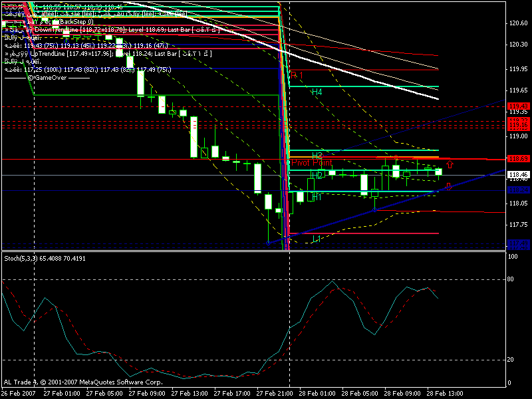The width and height of the screenshot is (532, 399).
Task: Click the current price 118.46 tag
Action: pyautogui.click(x=518, y=176)
